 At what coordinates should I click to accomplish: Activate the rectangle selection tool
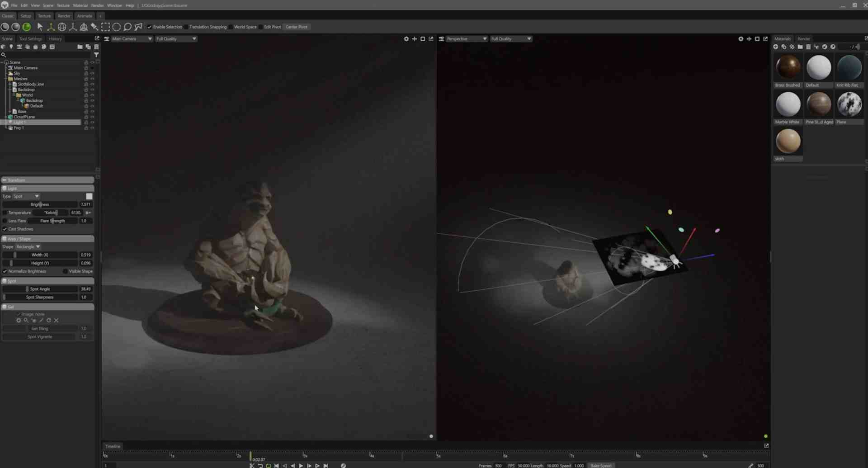[106, 27]
